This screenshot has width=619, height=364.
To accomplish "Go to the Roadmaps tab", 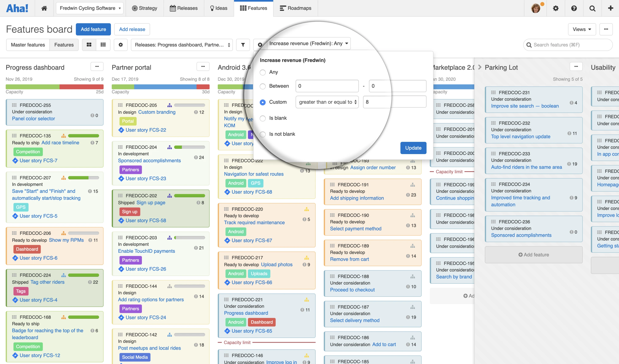I will pyautogui.click(x=296, y=8).
